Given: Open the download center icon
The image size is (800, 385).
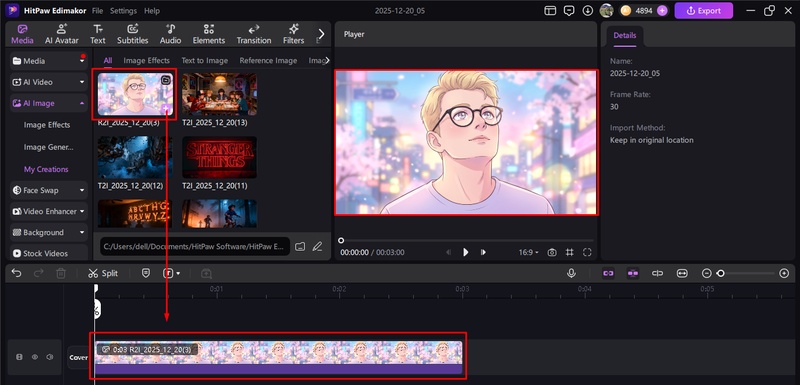Looking at the screenshot, I should tap(588, 11).
